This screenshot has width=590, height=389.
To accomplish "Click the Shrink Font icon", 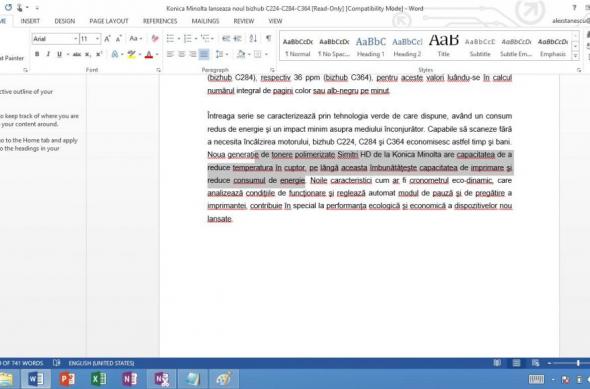I will click(119, 38).
